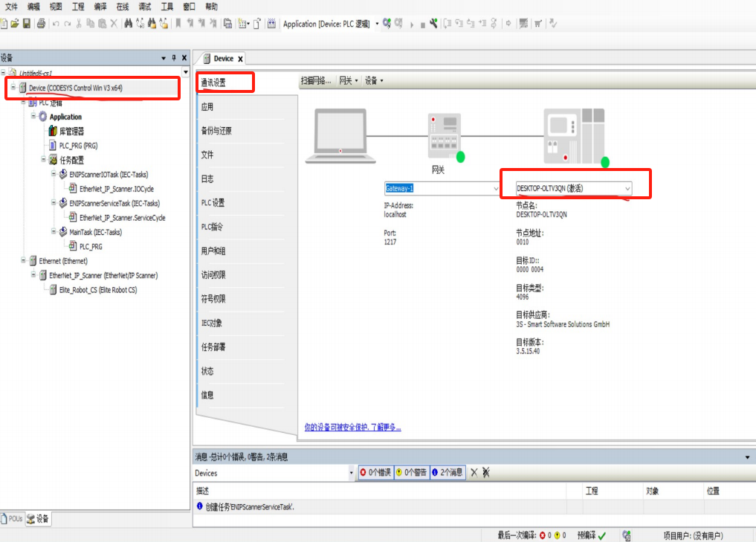Open the 在线 menu
756x542 pixels.
121,7
